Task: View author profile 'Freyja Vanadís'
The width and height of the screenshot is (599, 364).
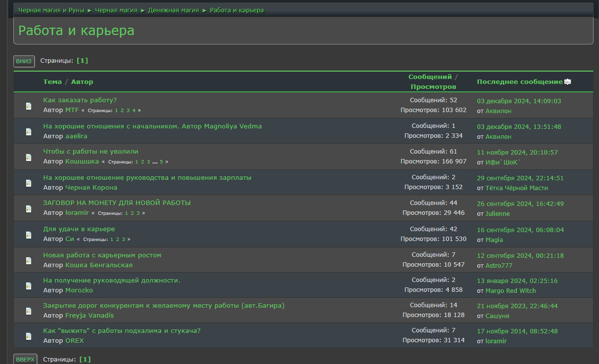Action: point(89,316)
